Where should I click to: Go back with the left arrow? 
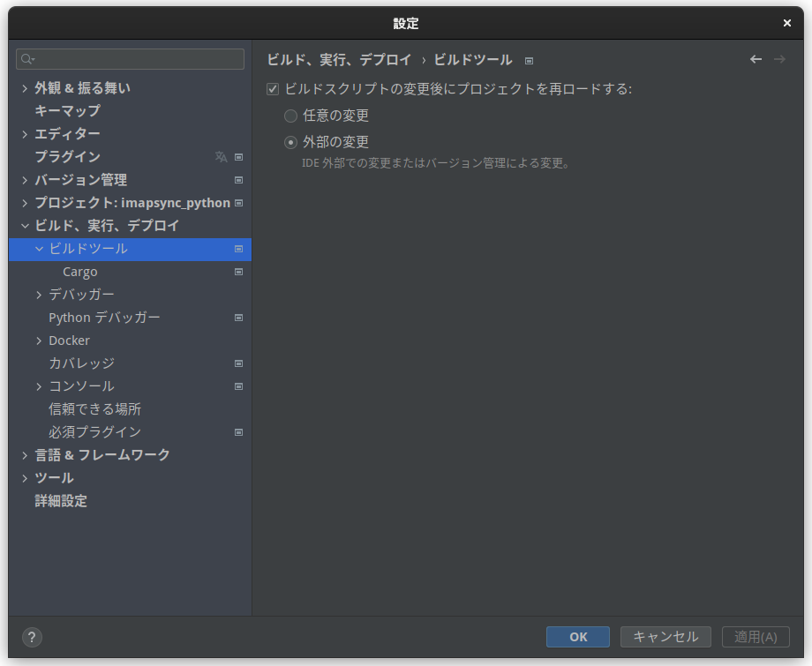point(756,59)
